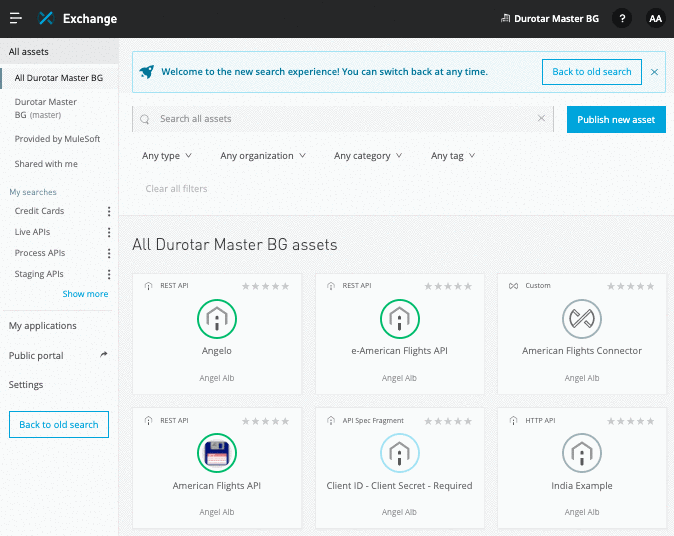Click Back to old search in sidebar

(x=59, y=425)
